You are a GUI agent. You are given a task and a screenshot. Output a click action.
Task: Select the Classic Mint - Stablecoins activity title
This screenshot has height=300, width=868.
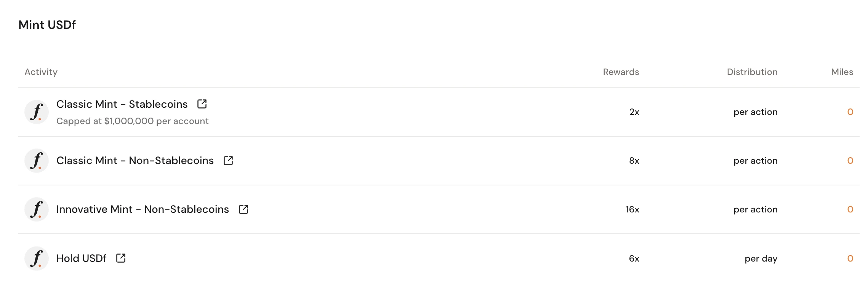pyautogui.click(x=122, y=104)
